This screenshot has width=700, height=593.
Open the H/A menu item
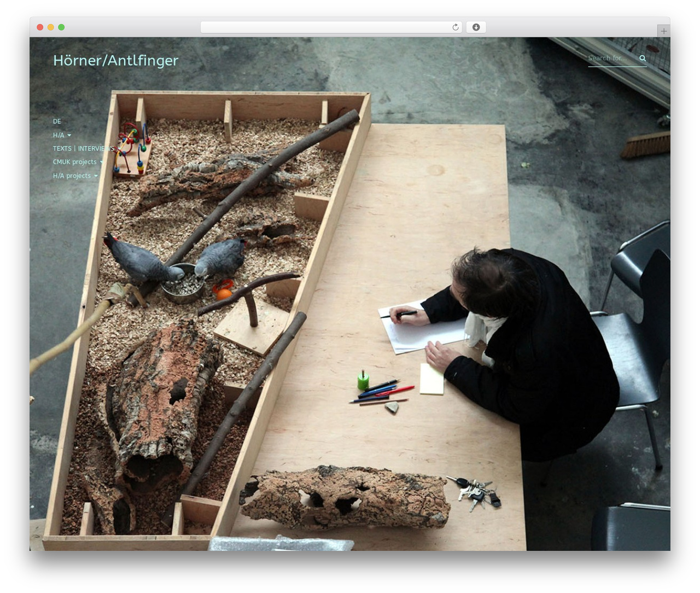[x=59, y=135]
